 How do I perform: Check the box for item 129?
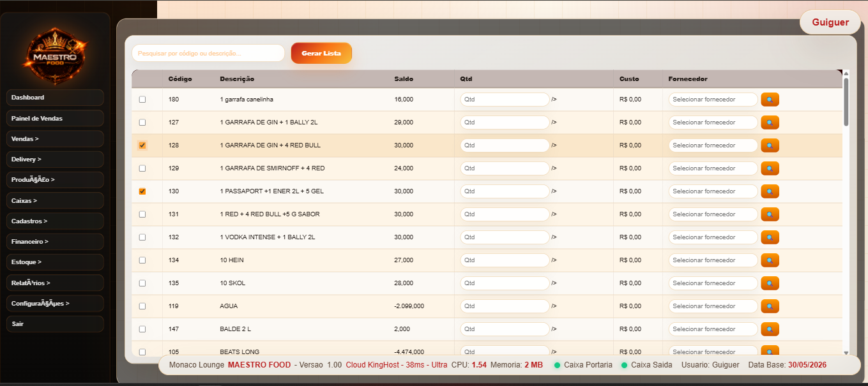pyautogui.click(x=142, y=168)
